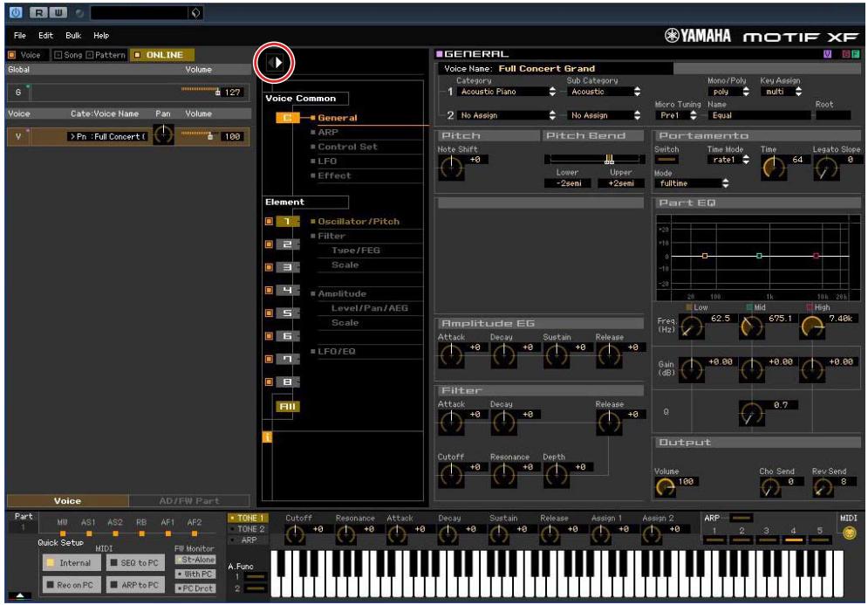The height and width of the screenshot is (605, 868).
Task: Adjust the Global volume slider
Action: [x=201, y=91]
